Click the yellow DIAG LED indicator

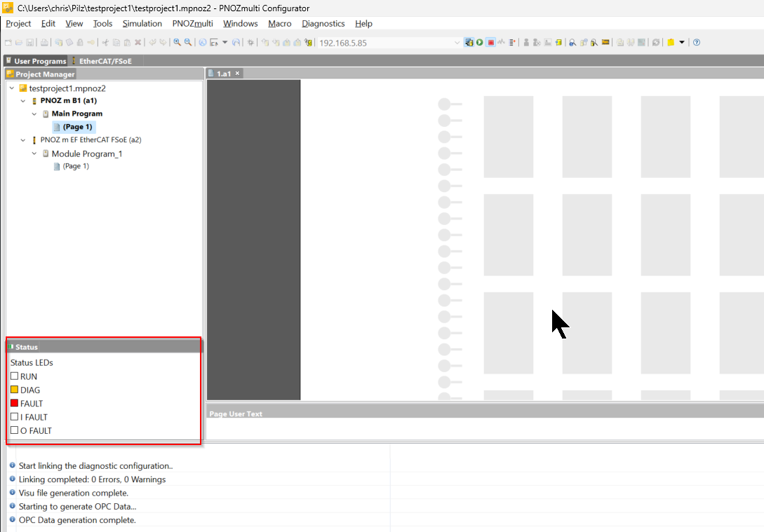(14, 390)
